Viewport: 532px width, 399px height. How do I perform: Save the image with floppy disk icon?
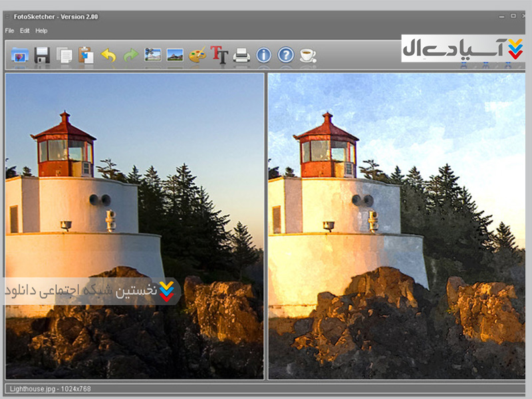click(x=43, y=55)
